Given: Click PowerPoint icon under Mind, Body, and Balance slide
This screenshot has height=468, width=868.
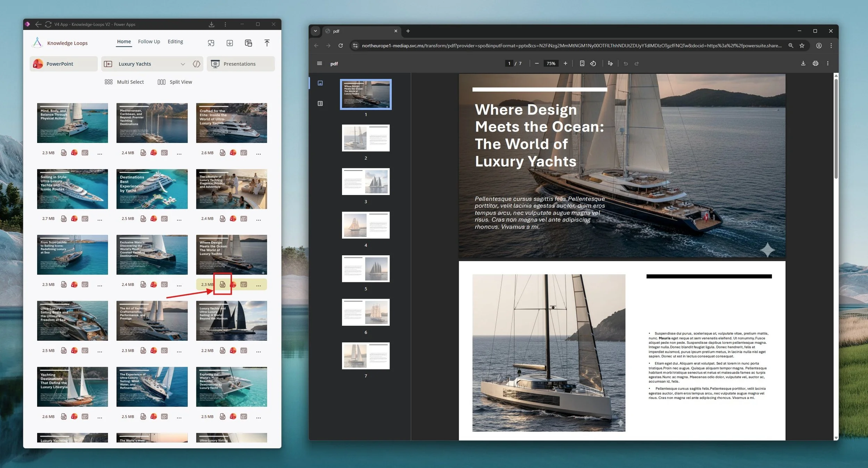Looking at the screenshot, I should 74,153.
